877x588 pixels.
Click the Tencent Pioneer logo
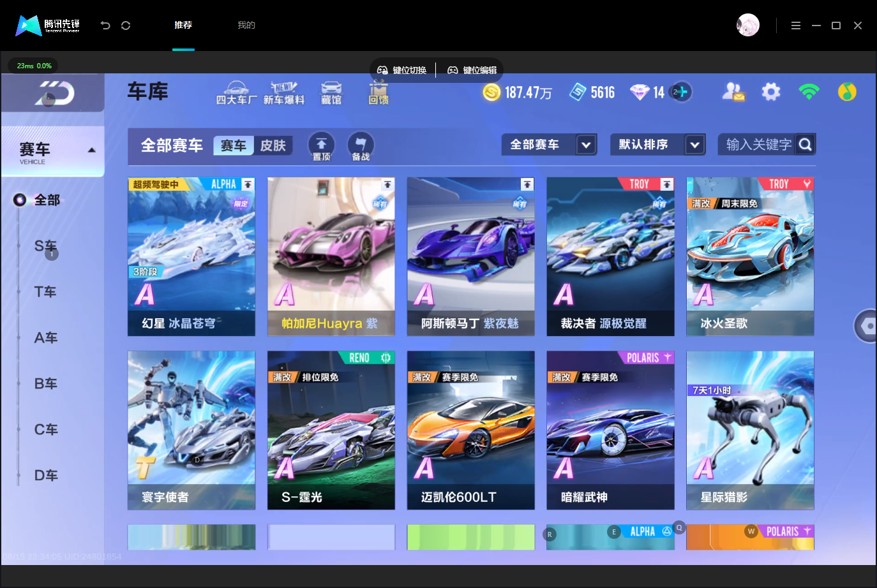coord(48,26)
